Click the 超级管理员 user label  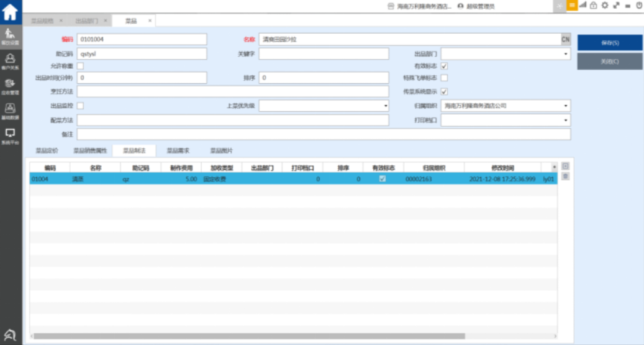click(x=481, y=6)
